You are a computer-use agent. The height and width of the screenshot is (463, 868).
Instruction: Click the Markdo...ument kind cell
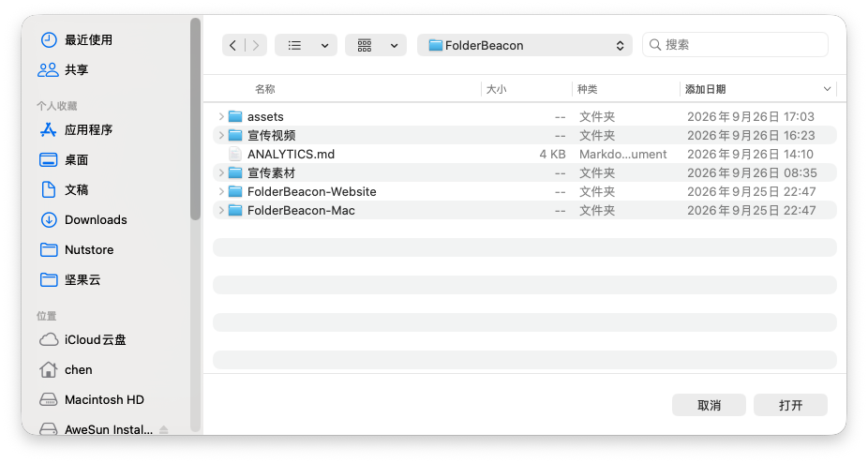[x=622, y=154]
